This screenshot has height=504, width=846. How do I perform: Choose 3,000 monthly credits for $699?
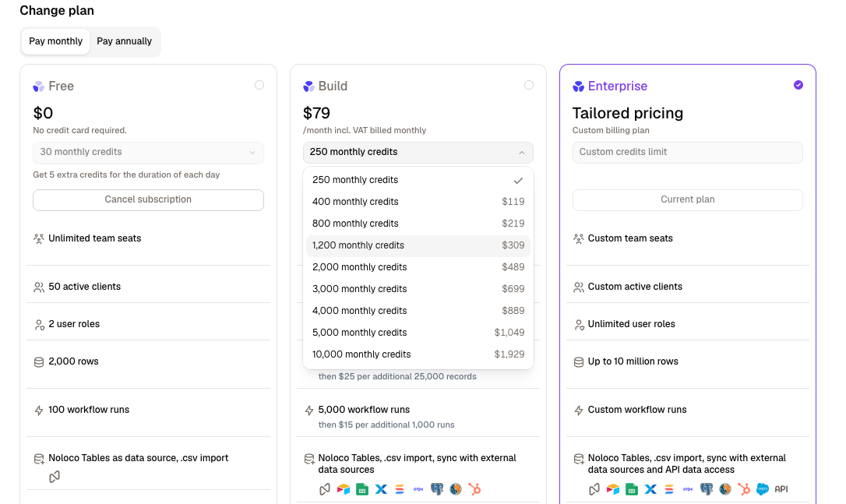[x=418, y=289]
